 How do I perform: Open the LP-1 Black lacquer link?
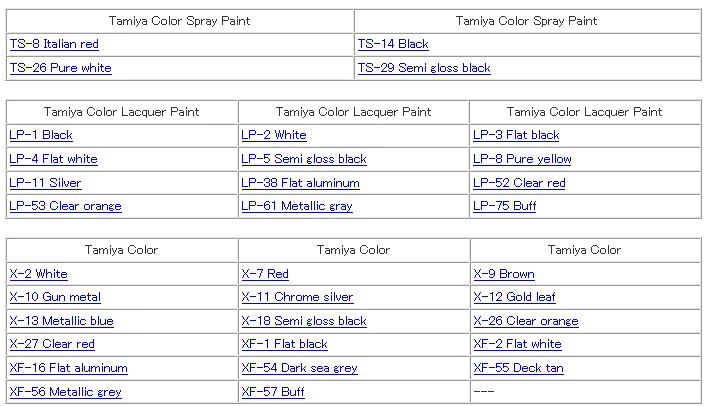(x=41, y=135)
